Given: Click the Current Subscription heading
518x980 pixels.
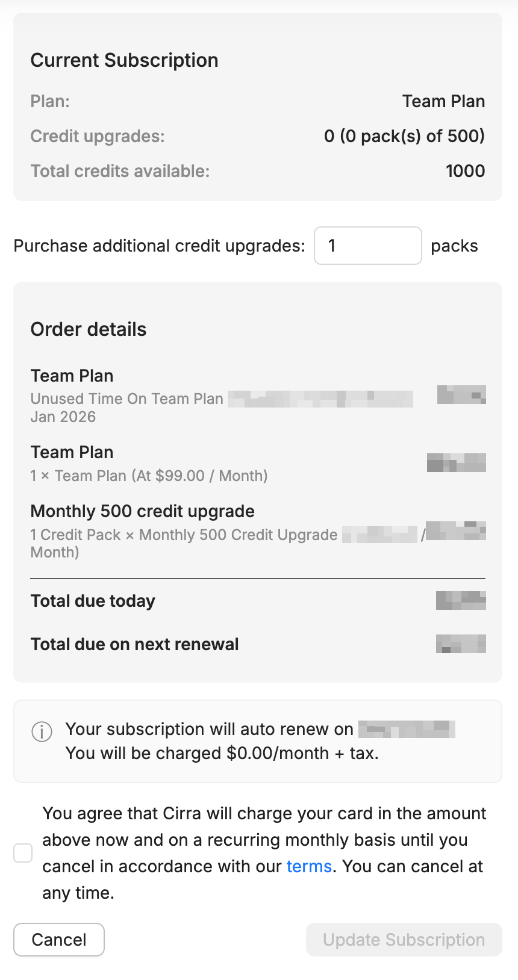Looking at the screenshot, I should (x=124, y=60).
